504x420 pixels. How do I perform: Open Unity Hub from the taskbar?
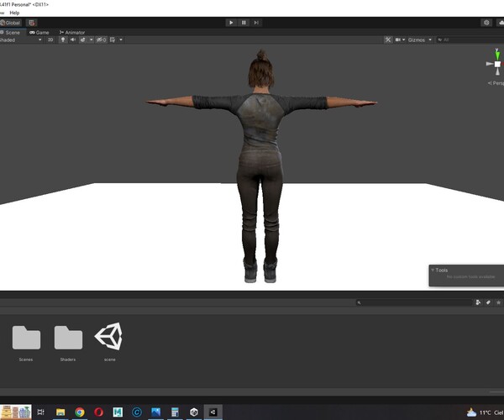point(194,412)
